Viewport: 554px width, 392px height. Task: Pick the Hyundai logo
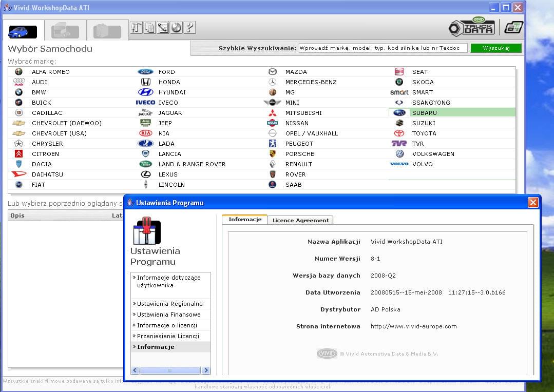(146, 92)
